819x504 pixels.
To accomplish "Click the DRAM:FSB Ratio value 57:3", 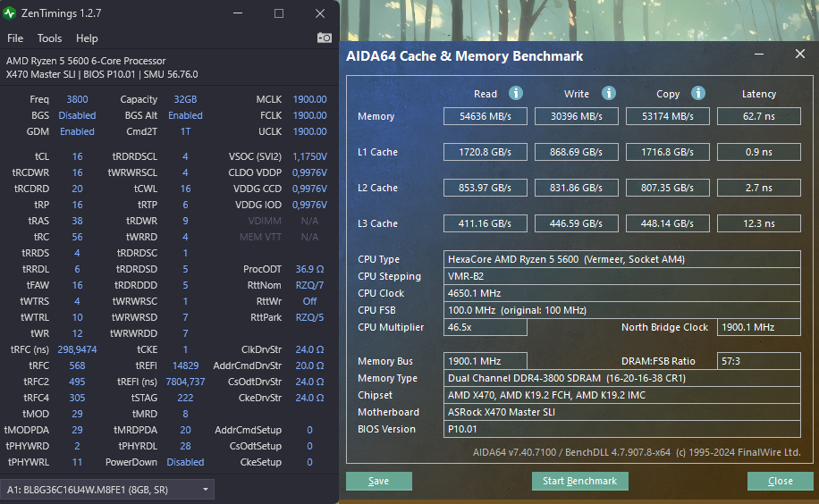I will click(759, 361).
